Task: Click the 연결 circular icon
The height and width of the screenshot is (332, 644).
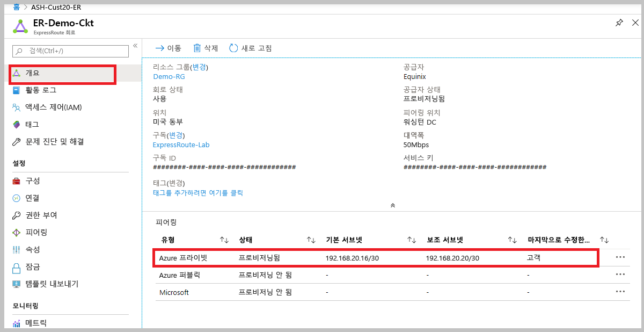Action: coord(17,198)
